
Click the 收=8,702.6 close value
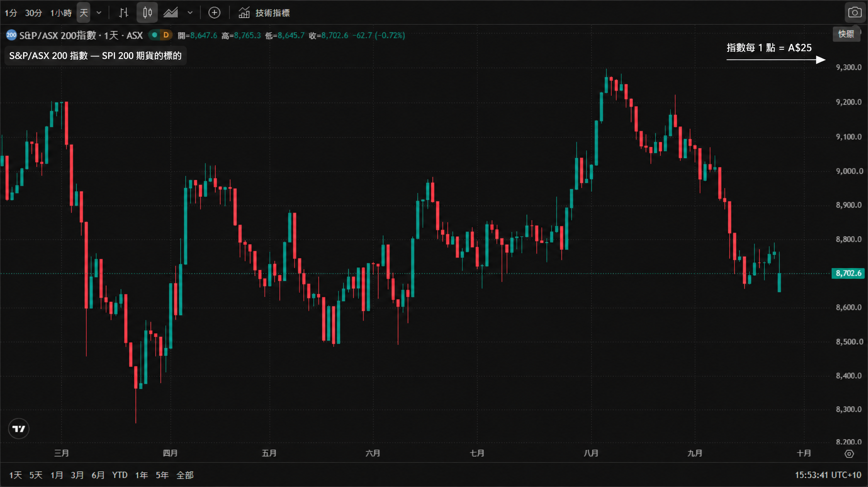329,36
